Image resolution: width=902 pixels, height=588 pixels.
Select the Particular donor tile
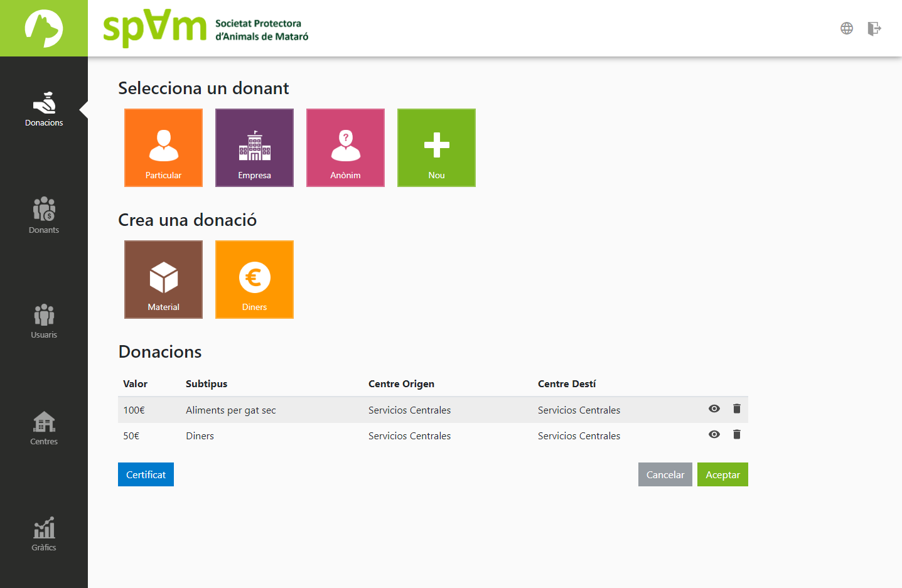(163, 147)
